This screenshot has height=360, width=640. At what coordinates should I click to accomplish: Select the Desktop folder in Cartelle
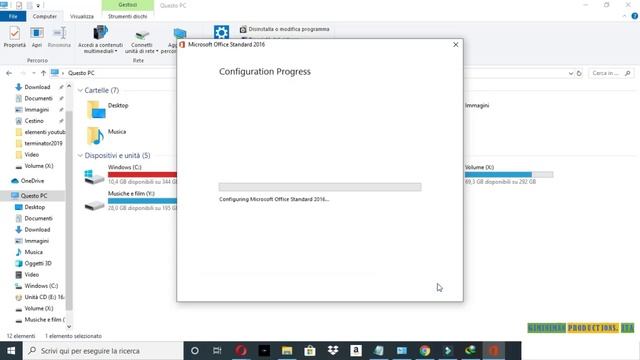108,109
